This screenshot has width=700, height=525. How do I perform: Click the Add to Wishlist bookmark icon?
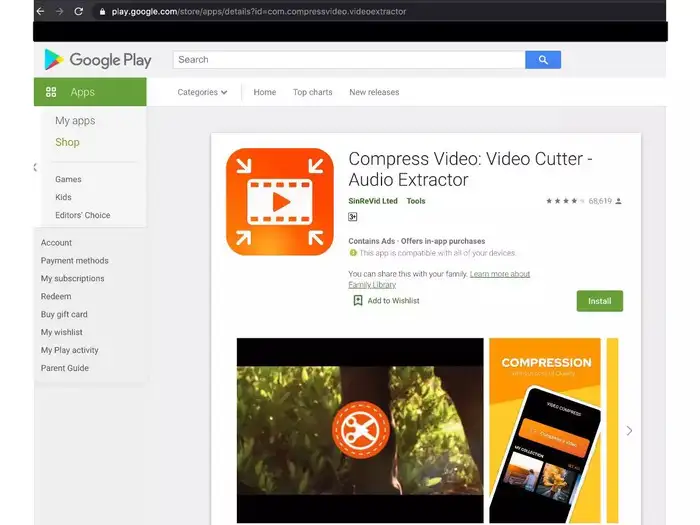(x=357, y=300)
